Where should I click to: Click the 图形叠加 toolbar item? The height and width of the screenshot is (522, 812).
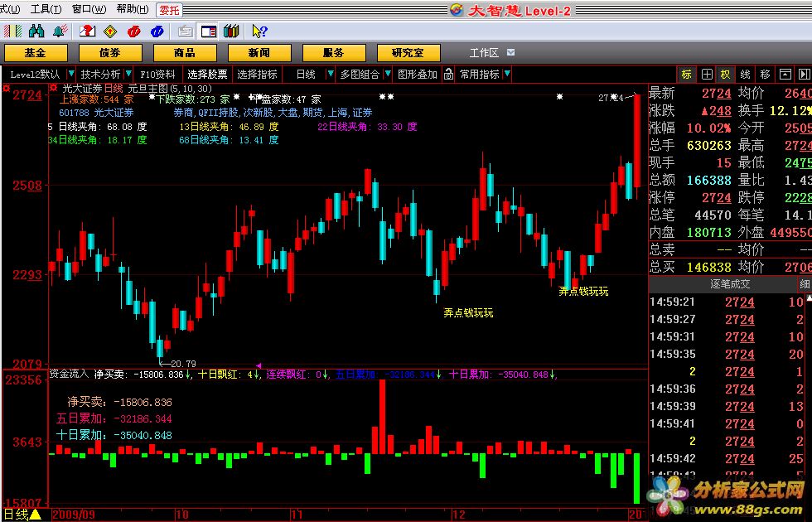418,75
